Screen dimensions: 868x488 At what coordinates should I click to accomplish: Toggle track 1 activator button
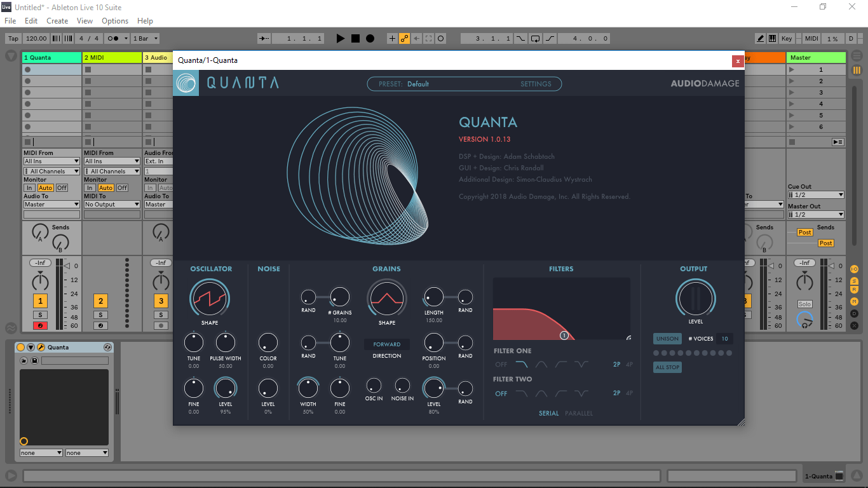(40, 301)
